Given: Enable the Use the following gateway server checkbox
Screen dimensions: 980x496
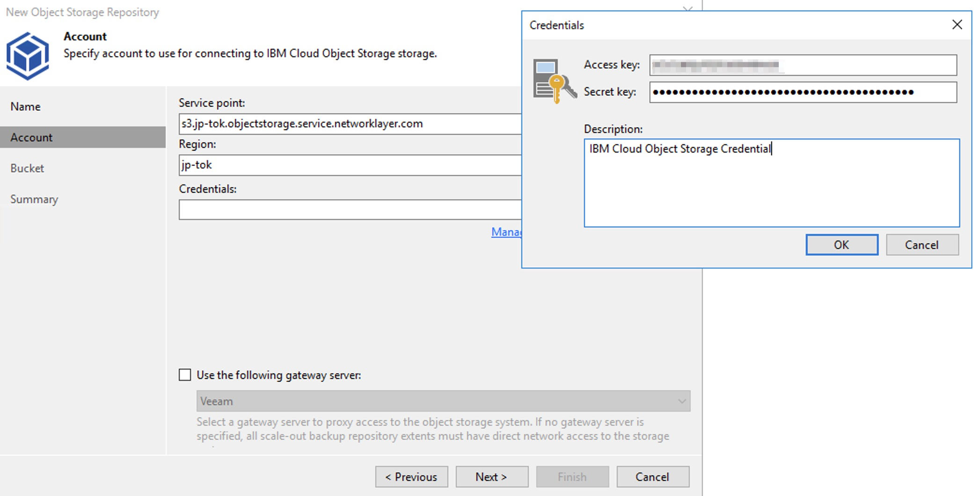Looking at the screenshot, I should 184,375.
